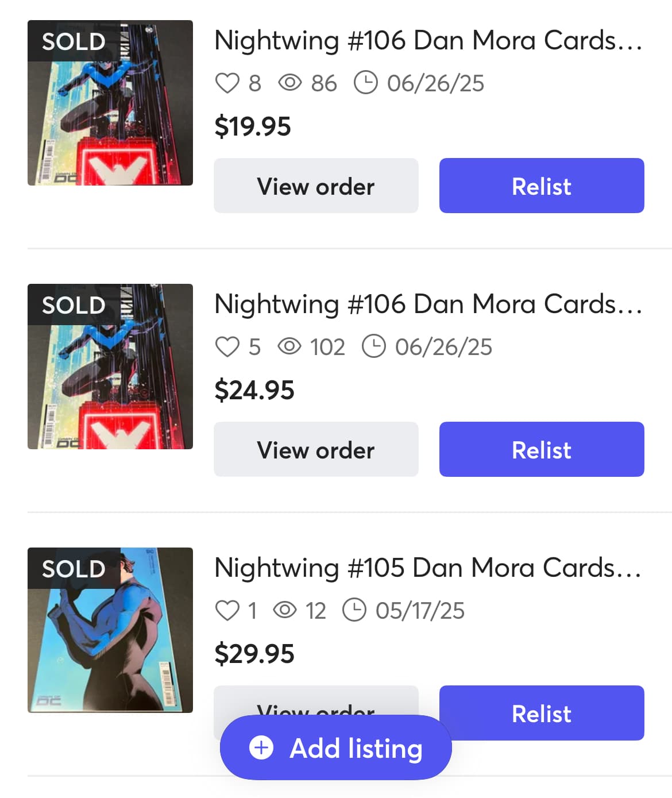Click the clock icon on the $24.95 listing

pos(374,346)
